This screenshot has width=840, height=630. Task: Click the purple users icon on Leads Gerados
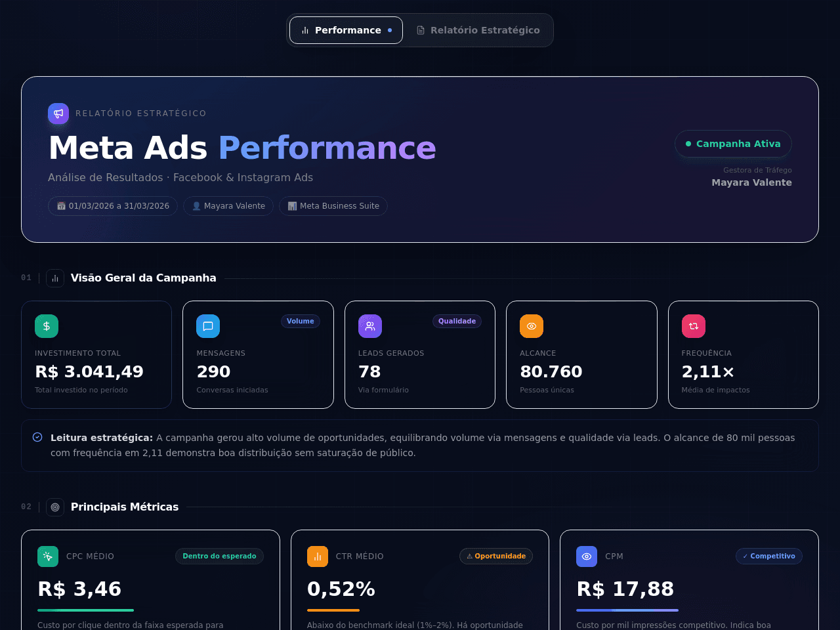pyautogui.click(x=370, y=326)
